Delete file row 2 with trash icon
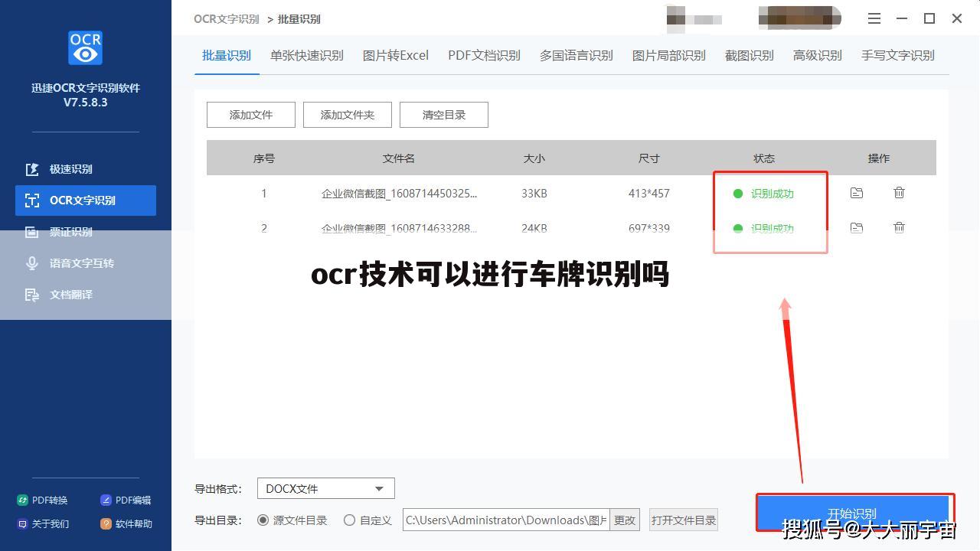Screen dimensions: 980x551 900,227
